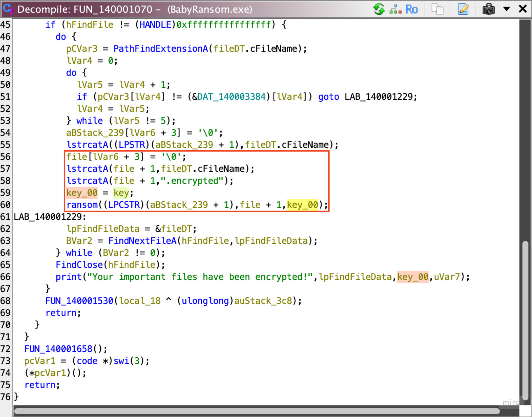Click FUN_140001530 function name
Viewport: 532px width, 417px height.
[x=79, y=301]
